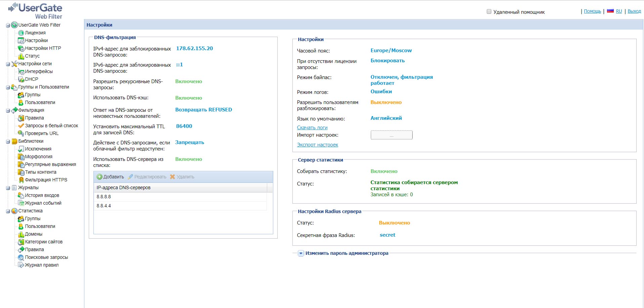Select the Интерфейсы icon
Screen dimensions: 644x308
click(21, 71)
